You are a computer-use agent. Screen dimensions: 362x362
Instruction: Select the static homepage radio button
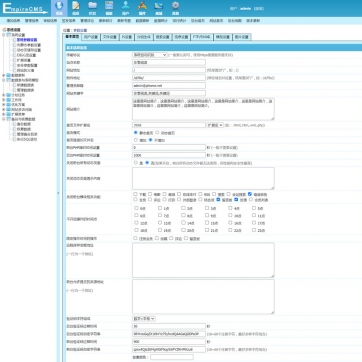pos(136,132)
